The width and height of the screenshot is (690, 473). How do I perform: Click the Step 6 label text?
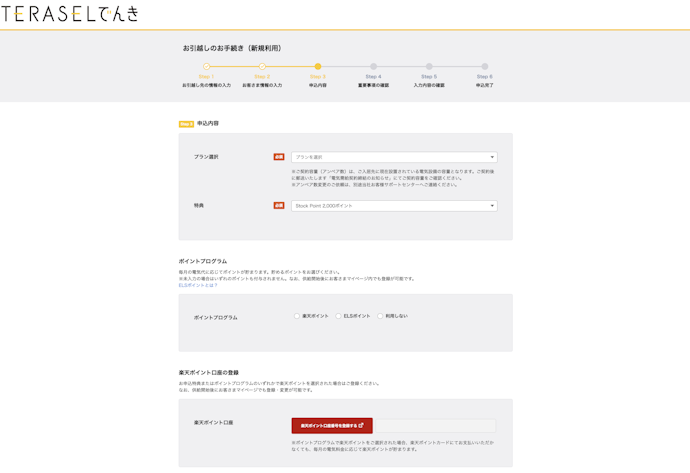pyautogui.click(x=484, y=77)
